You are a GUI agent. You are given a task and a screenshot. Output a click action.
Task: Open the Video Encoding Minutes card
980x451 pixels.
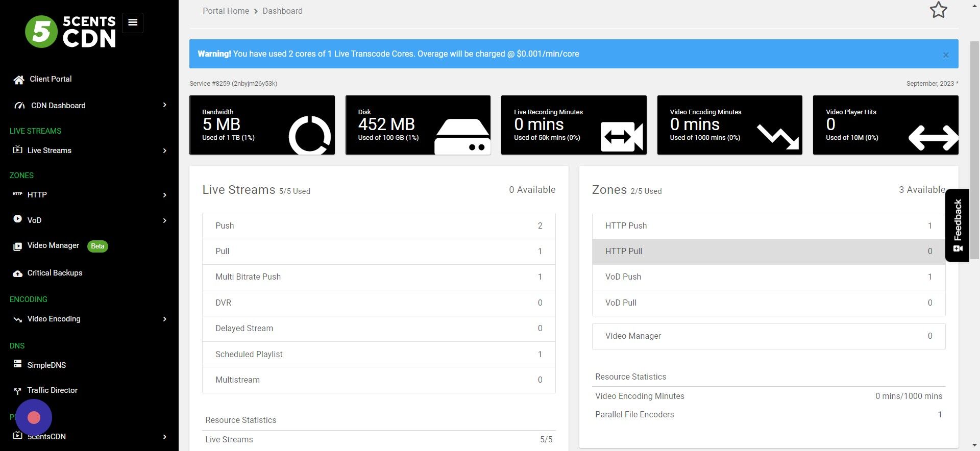(x=730, y=125)
